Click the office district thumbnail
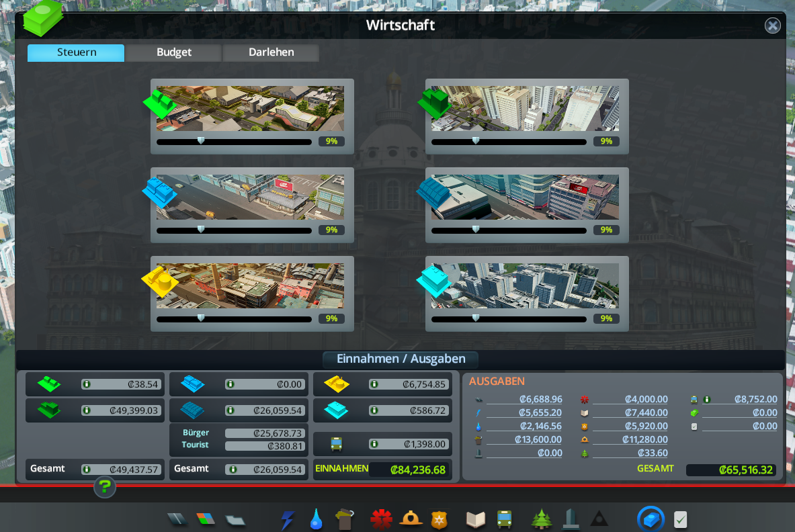 [525, 285]
